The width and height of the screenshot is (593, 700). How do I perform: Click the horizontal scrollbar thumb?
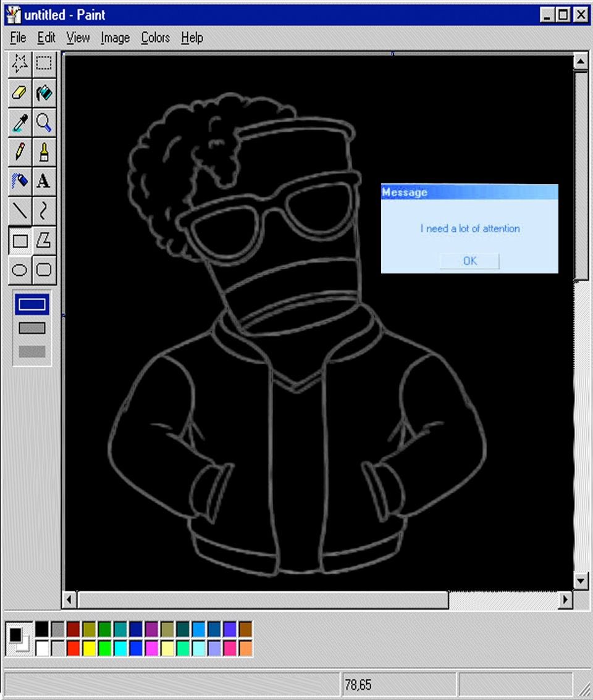click(x=263, y=599)
